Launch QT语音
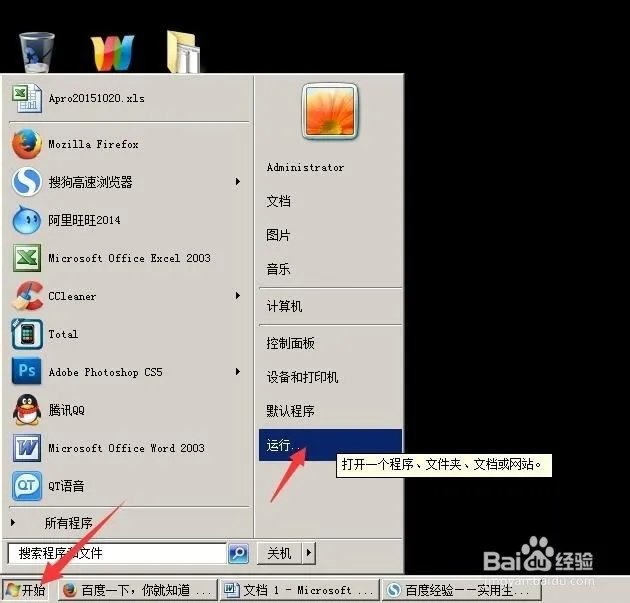The width and height of the screenshot is (630, 603). [66, 486]
